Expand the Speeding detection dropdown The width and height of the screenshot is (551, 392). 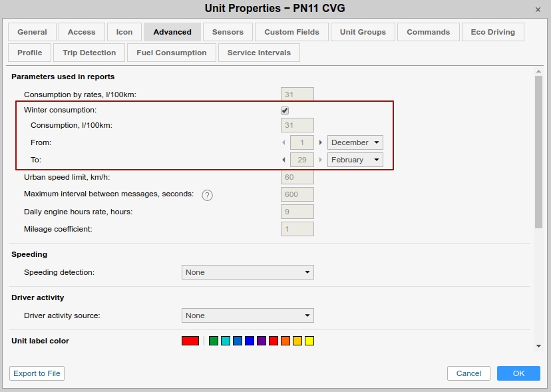[x=248, y=272]
